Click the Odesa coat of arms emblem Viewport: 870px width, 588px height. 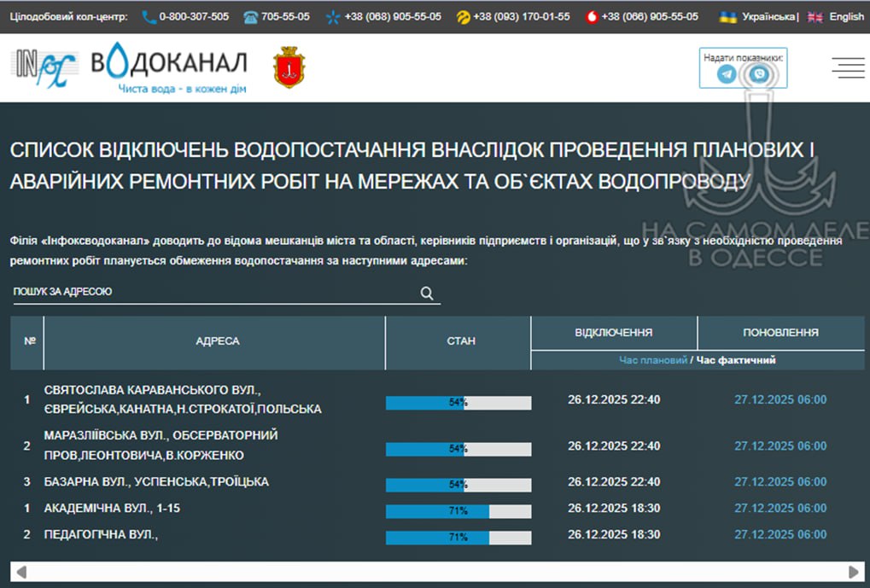289,68
